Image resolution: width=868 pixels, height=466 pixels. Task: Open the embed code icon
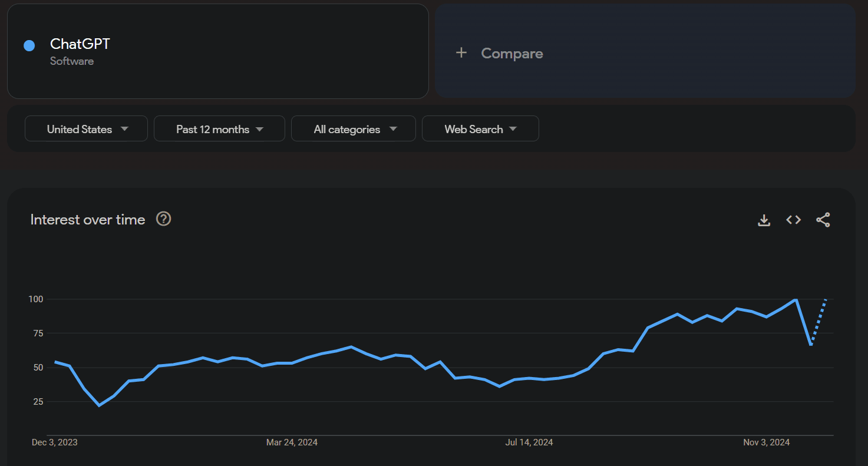point(794,220)
